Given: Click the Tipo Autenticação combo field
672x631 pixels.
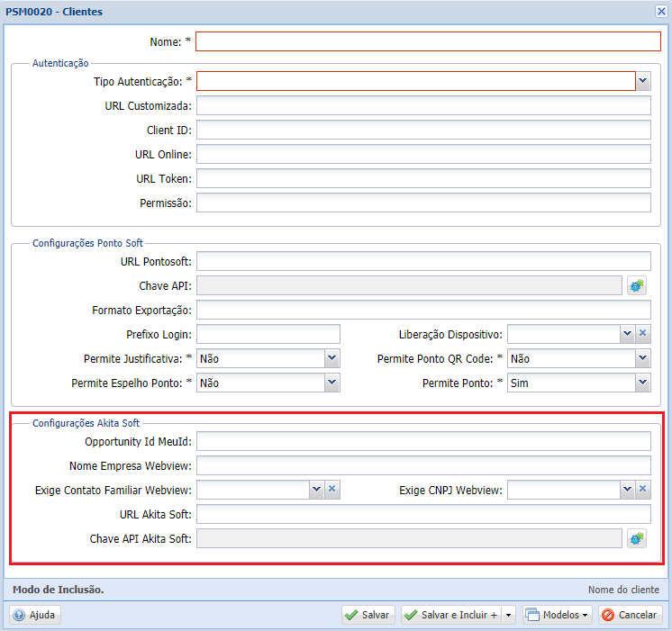Looking at the screenshot, I should [x=415, y=81].
